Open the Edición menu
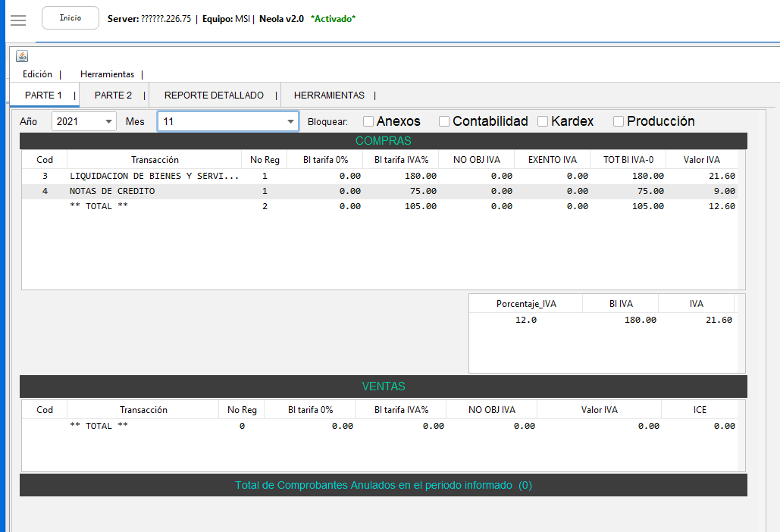 37,74
